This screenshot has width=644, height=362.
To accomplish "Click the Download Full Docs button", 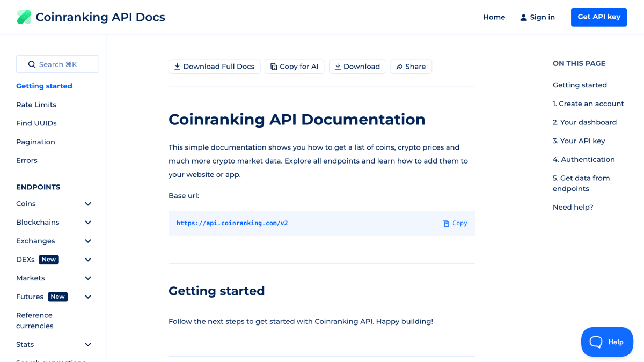I will [x=215, y=67].
